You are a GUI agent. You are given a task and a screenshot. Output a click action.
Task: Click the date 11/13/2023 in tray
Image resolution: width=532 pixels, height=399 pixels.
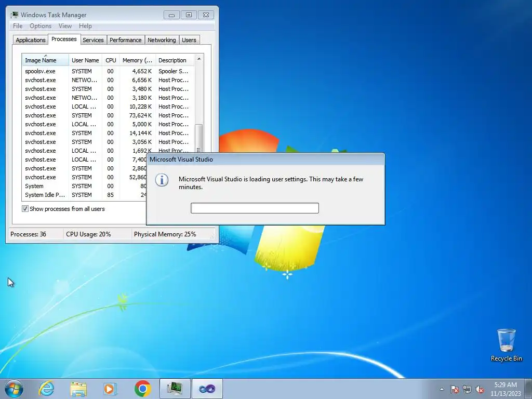click(x=506, y=394)
